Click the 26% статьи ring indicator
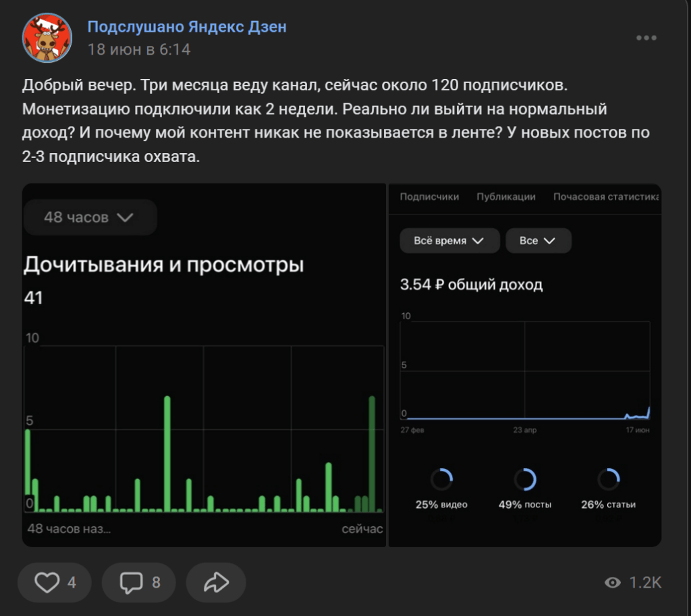The width and height of the screenshot is (691, 616). (x=608, y=480)
